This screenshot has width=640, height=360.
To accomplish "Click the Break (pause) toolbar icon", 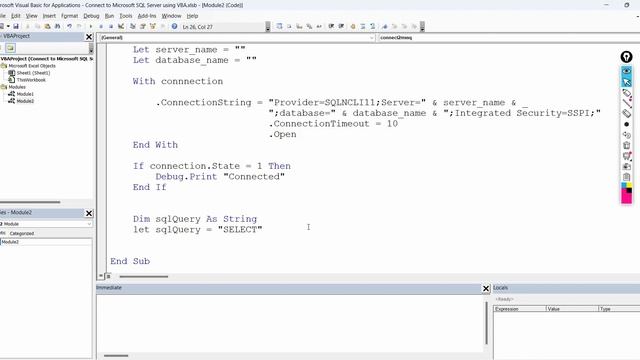I will 101,26.
